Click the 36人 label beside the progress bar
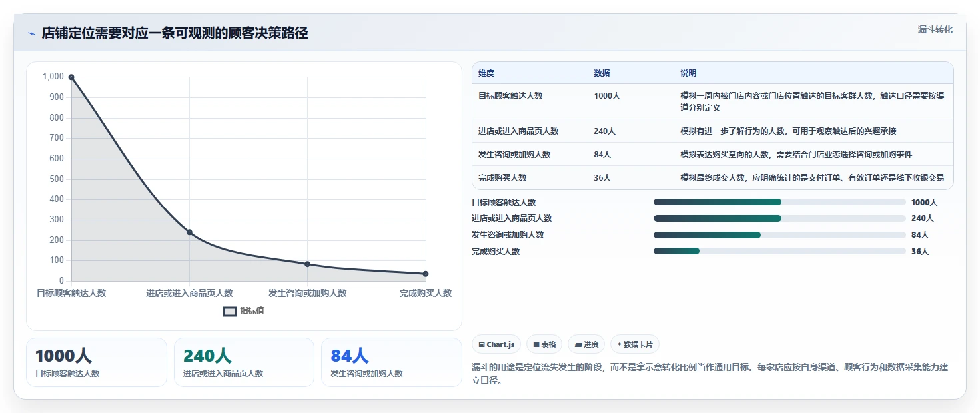 (x=920, y=252)
